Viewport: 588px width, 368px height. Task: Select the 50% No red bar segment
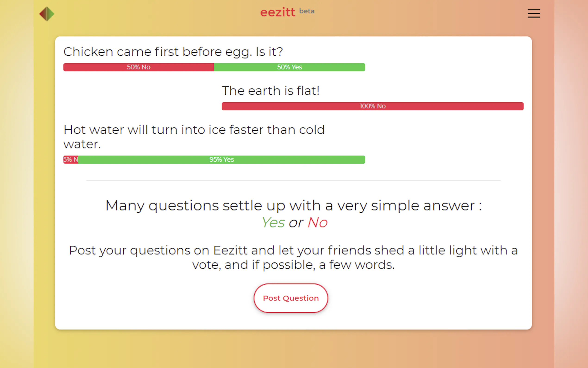point(139,67)
